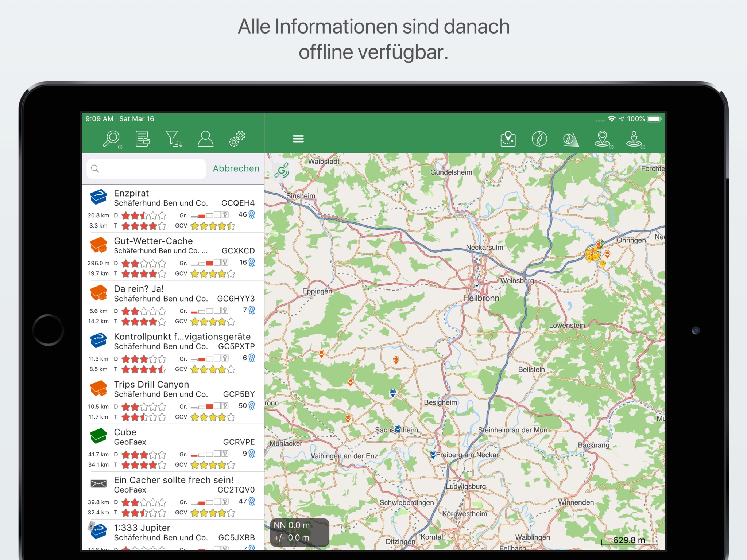Open the compass icon in toolbar
This screenshot has height=560, width=747.
point(539,139)
